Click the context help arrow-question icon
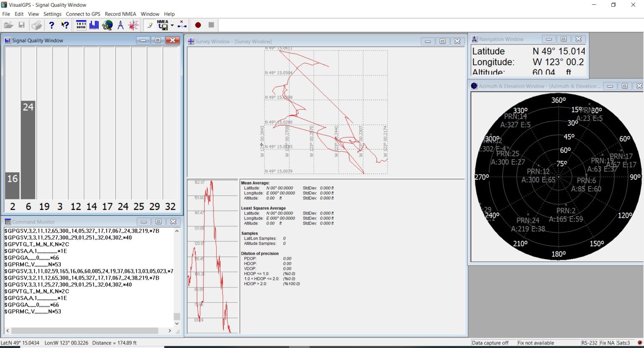 pyautogui.click(x=65, y=25)
